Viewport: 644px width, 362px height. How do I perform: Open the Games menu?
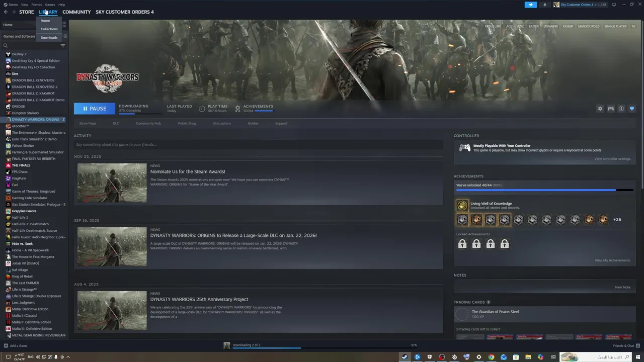[x=50, y=5]
